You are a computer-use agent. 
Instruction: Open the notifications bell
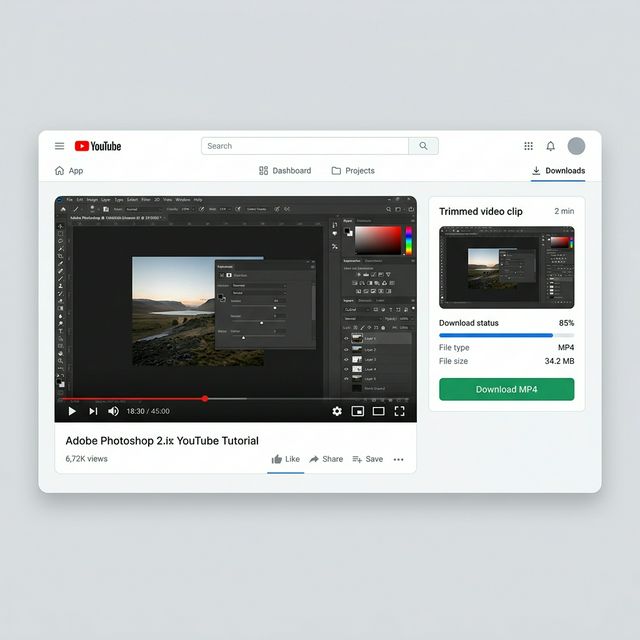tap(551, 146)
